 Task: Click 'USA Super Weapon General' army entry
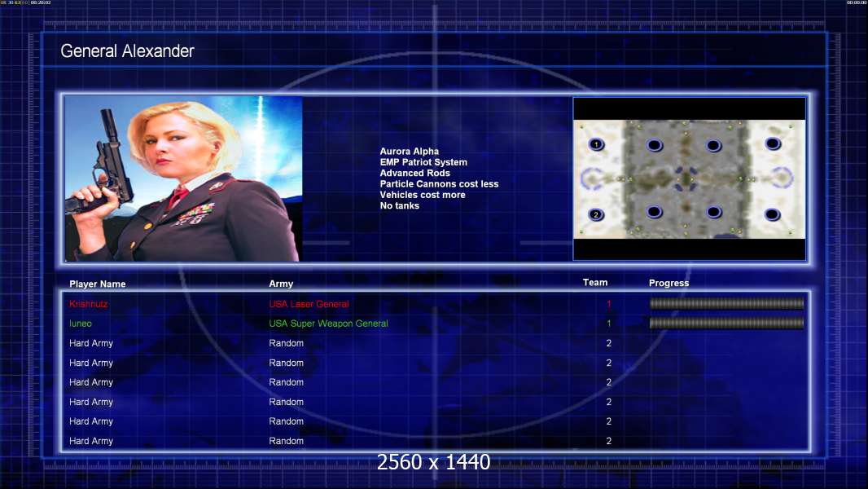328,324
